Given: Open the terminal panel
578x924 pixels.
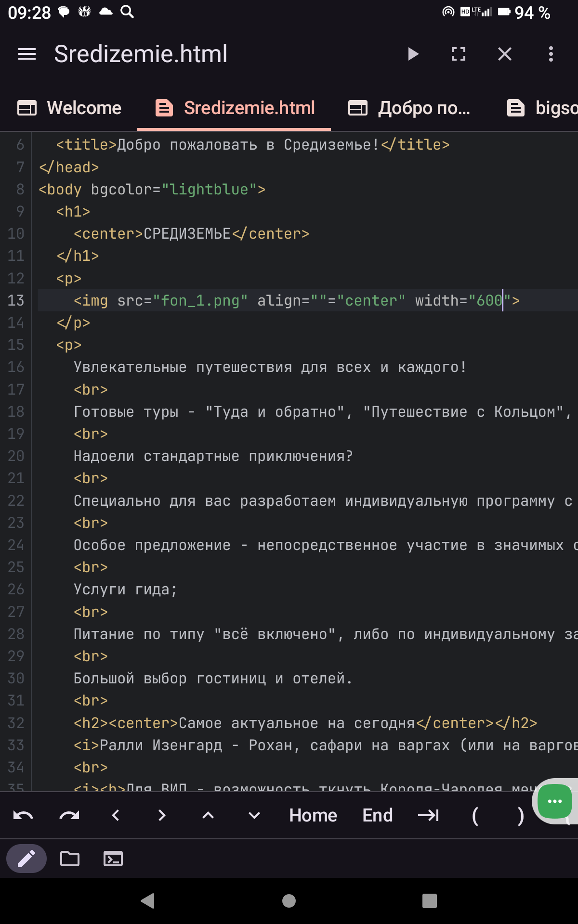Looking at the screenshot, I should tap(113, 859).
